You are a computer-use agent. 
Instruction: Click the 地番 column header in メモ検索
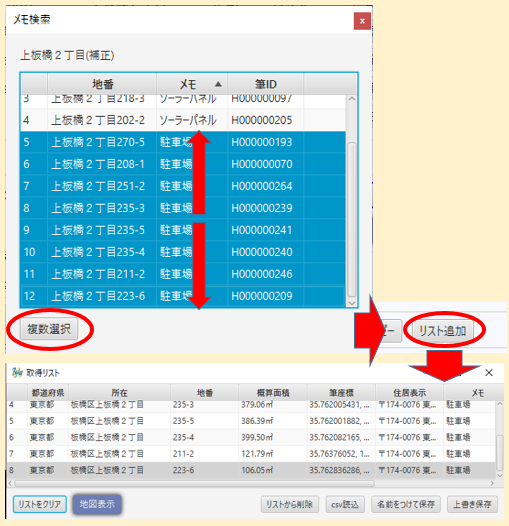[102, 84]
